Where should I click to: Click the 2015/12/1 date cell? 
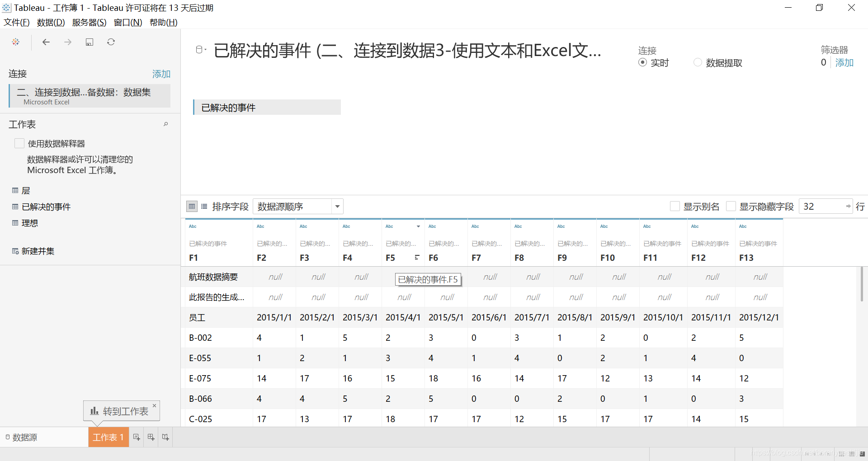(759, 318)
